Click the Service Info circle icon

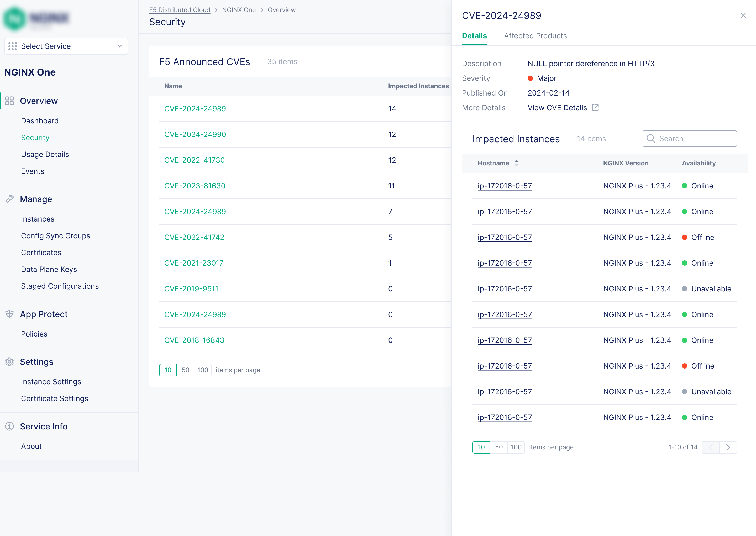coord(9,427)
